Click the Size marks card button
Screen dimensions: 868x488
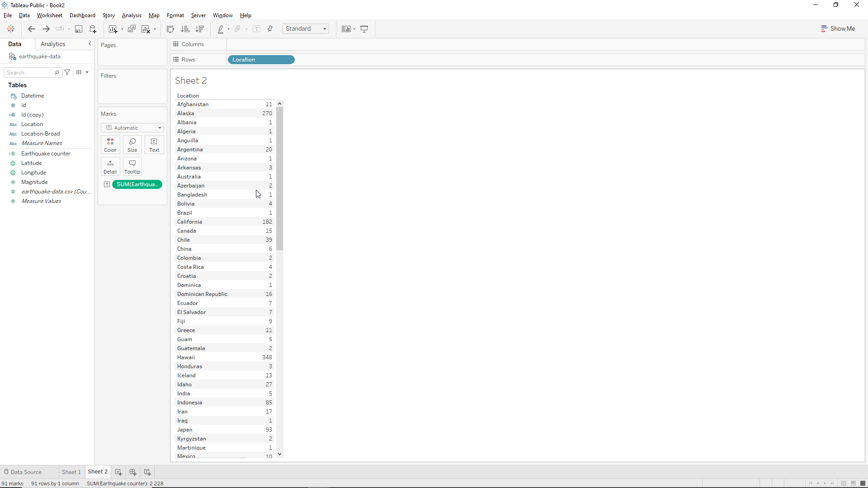[x=132, y=145]
